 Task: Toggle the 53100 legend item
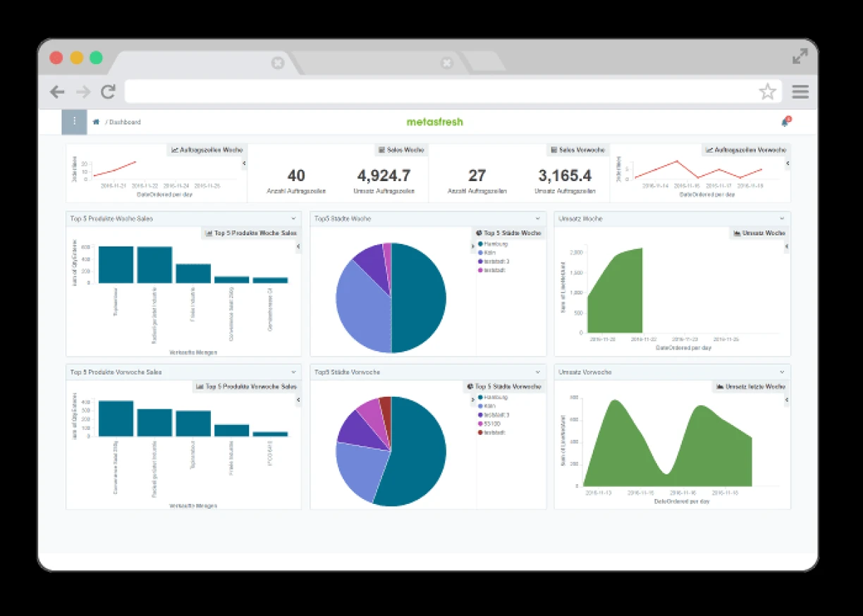point(492,424)
